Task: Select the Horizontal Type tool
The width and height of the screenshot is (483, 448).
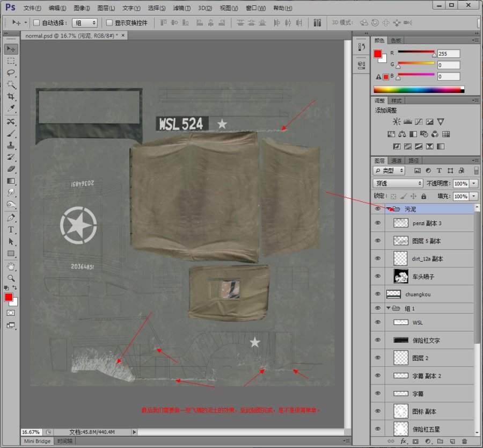Action: pos(11,230)
